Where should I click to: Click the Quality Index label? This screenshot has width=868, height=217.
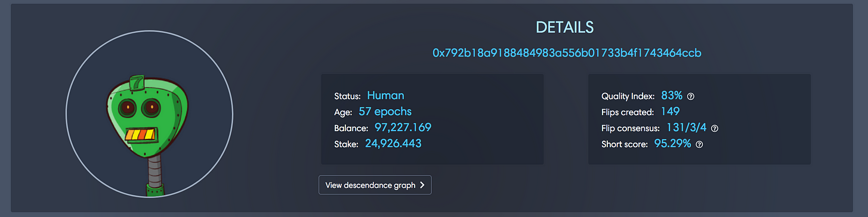click(628, 96)
